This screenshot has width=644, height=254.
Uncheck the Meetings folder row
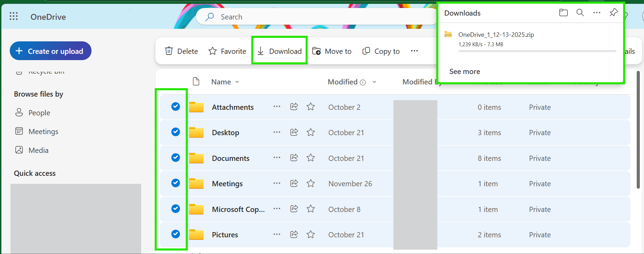pyautogui.click(x=176, y=183)
